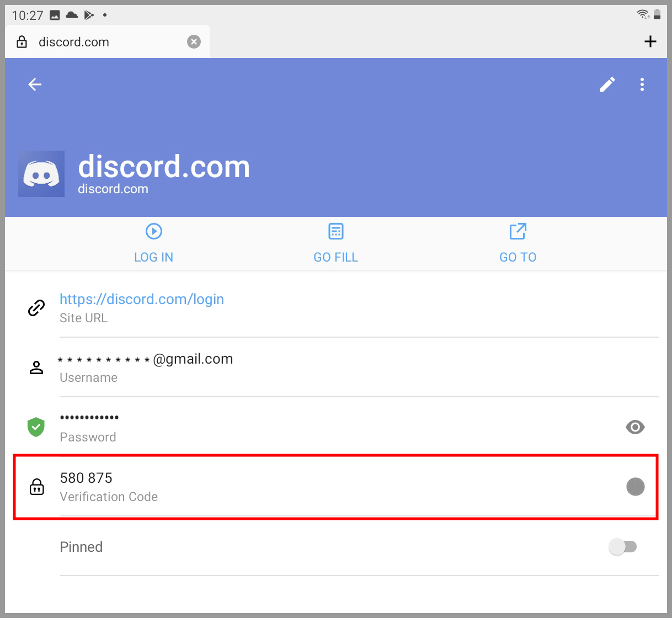The width and height of the screenshot is (672, 618).
Task: Tap the Username label
Action: (88, 377)
